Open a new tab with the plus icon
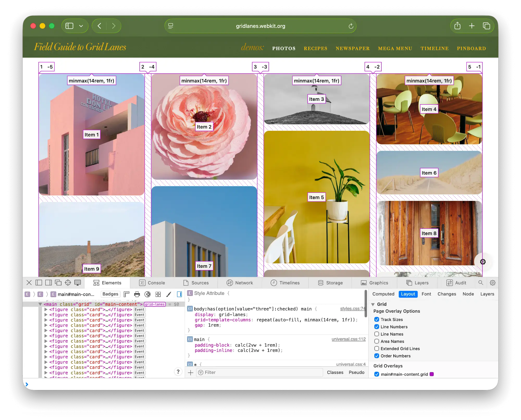 pyautogui.click(x=472, y=26)
